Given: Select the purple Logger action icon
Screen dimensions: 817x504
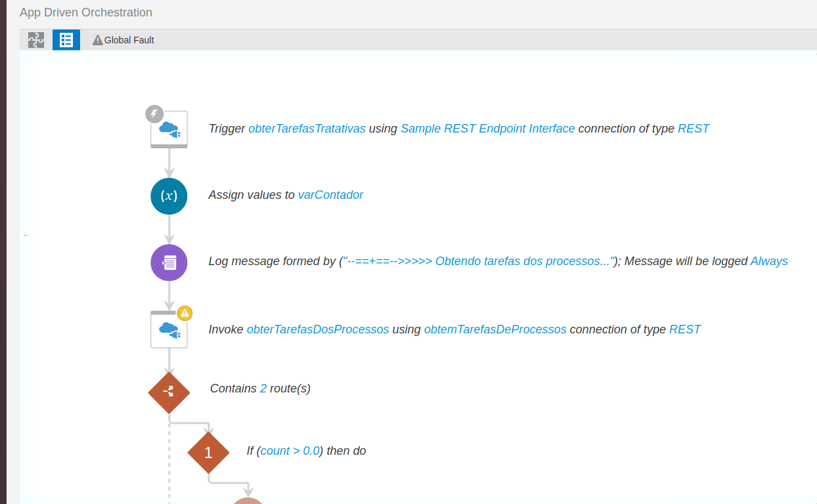Looking at the screenshot, I should click(x=169, y=262).
